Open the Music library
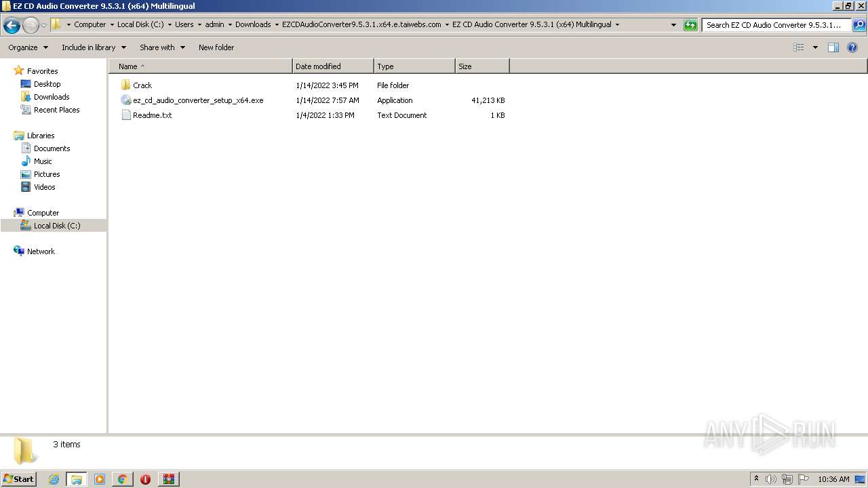The image size is (868, 488). [x=43, y=161]
